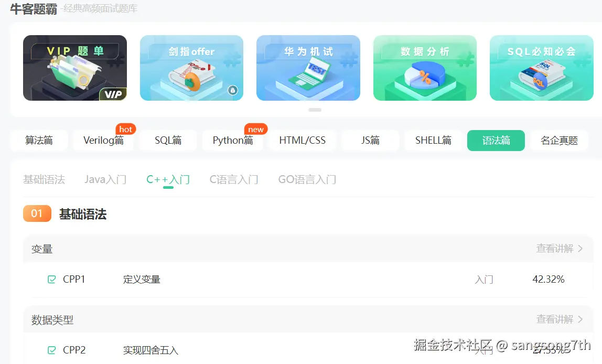
Task: Expand chevron arrow in the 数据类型 header
Action: click(580, 319)
